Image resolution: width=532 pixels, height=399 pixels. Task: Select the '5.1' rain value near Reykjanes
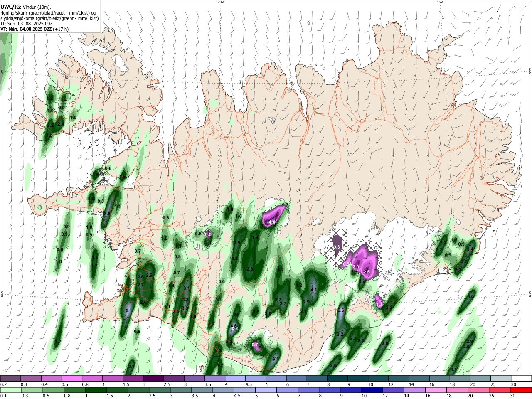(128, 310)
